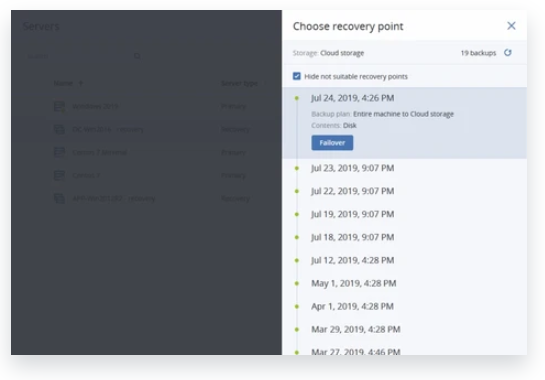
Task: Refresh the backups list icon
Action: point(508,53)
